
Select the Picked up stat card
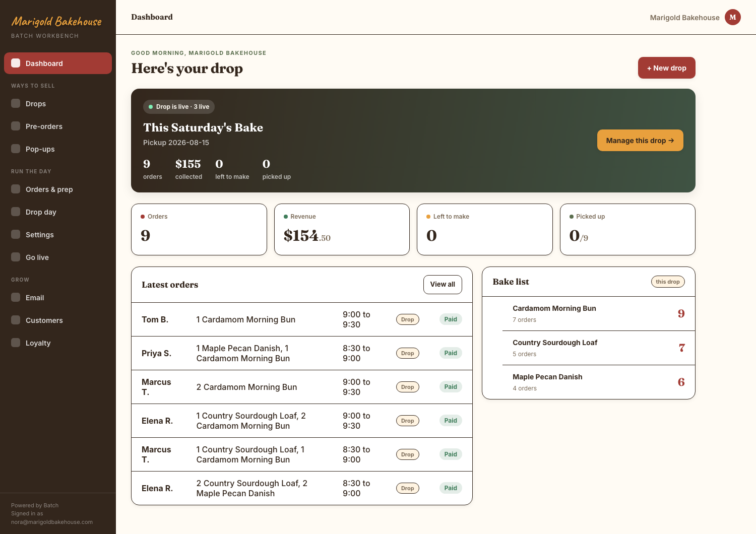point(627,230)
